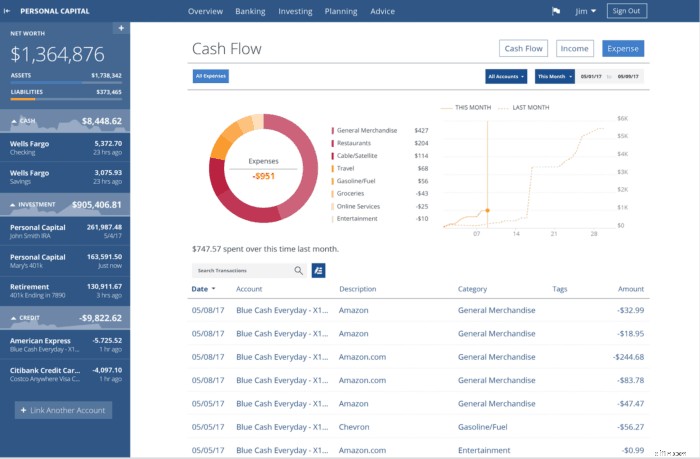Expand the Jim user menu
700x459 pixels.
click(x=585, y=11)
